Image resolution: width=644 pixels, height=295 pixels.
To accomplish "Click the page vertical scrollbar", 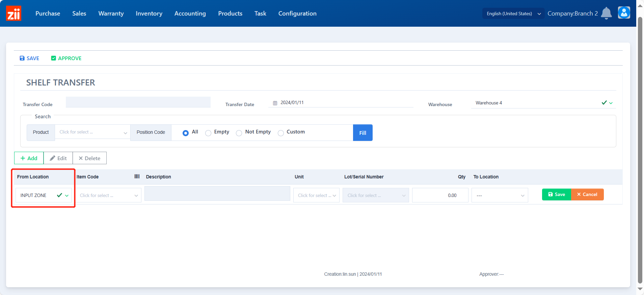I will pyautogui.click(x=640, y=150).
